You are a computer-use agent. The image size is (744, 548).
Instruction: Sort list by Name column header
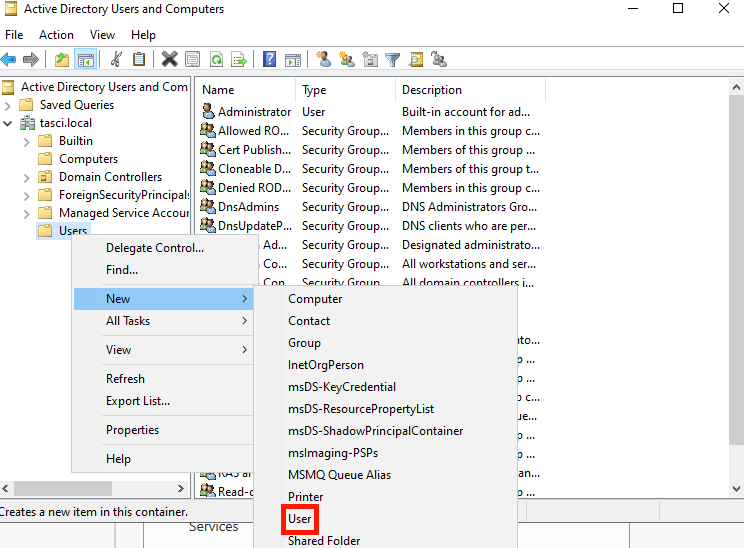click(x=246, y=90)
